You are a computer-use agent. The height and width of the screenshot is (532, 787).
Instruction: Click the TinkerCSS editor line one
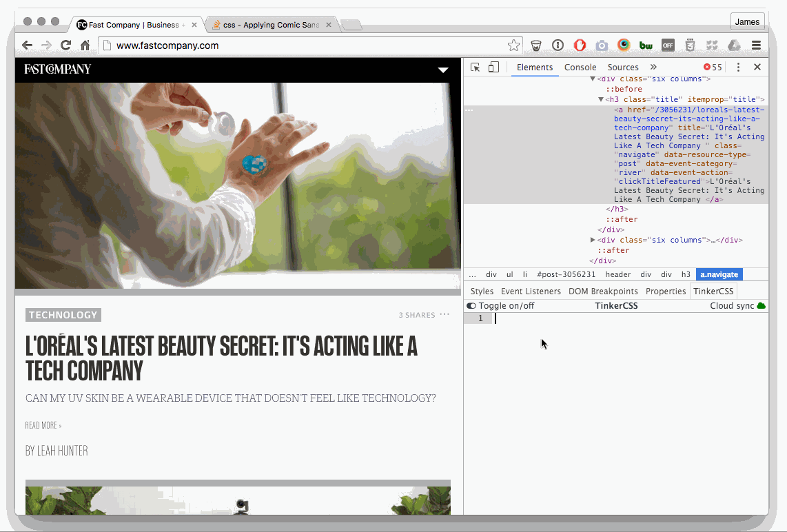click(620, 318)
